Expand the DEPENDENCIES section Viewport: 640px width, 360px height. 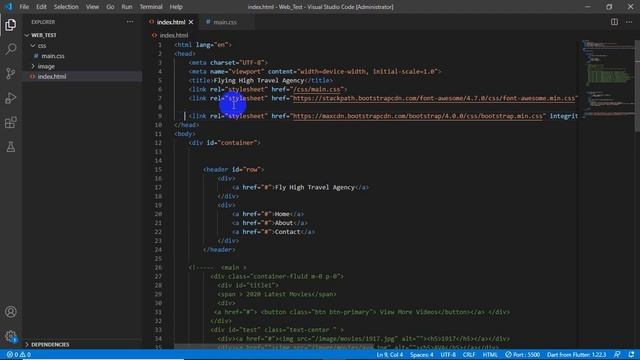pyautogui.click(x=50, y=344)
